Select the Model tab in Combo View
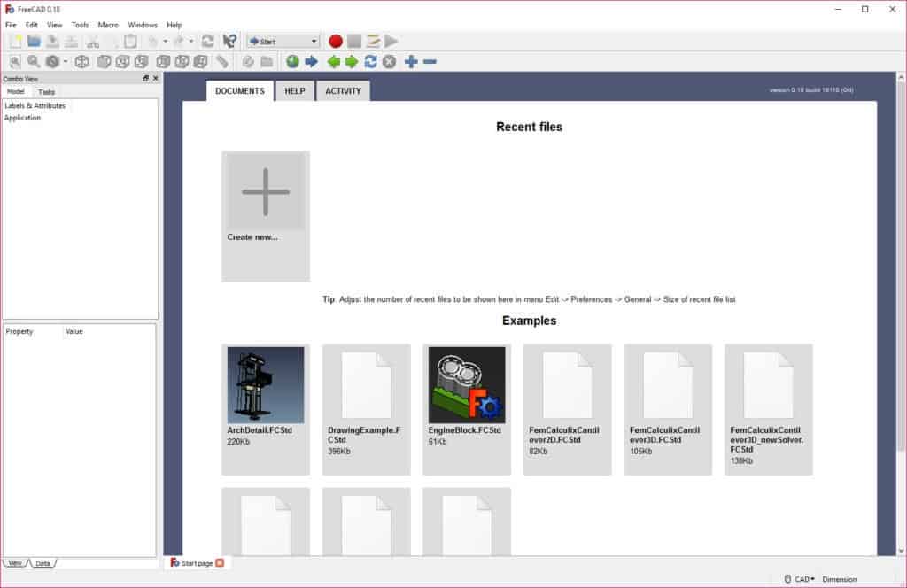Screen dimensions: 907x588 click(16, 91)
